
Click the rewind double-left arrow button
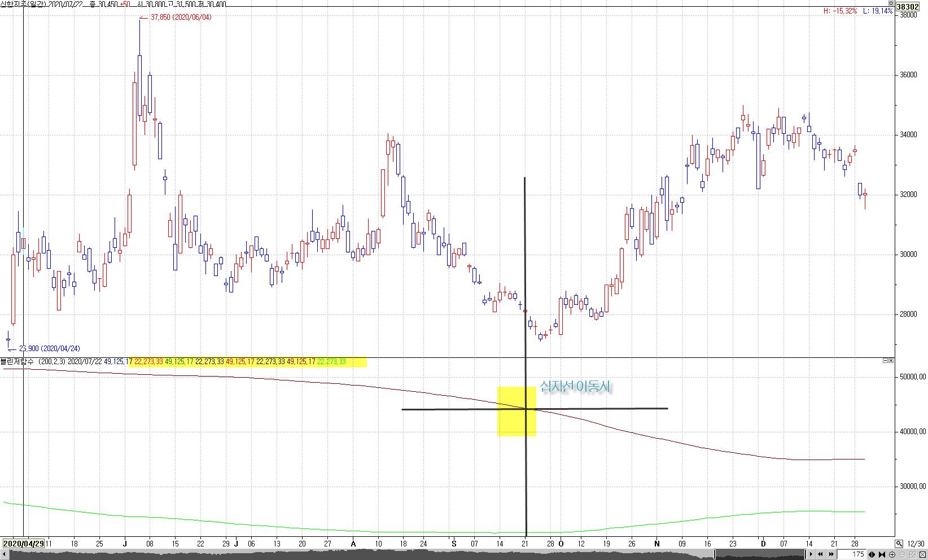(x=820, y=554)
